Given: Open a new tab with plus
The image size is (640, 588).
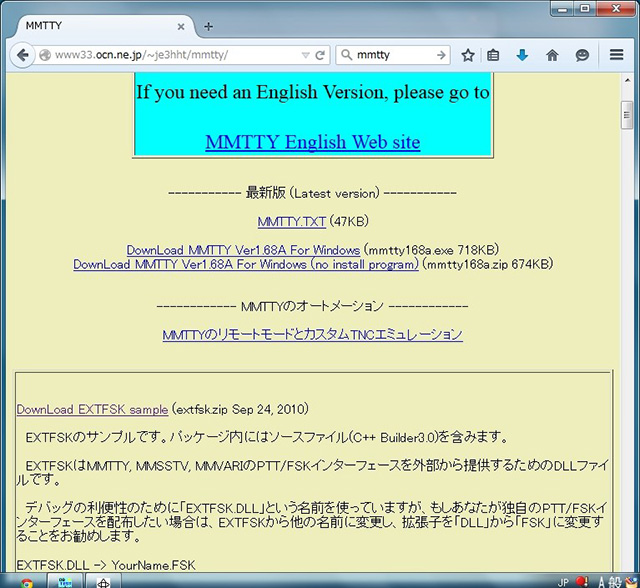Looking at the screenshot, I should coord(209,27).
